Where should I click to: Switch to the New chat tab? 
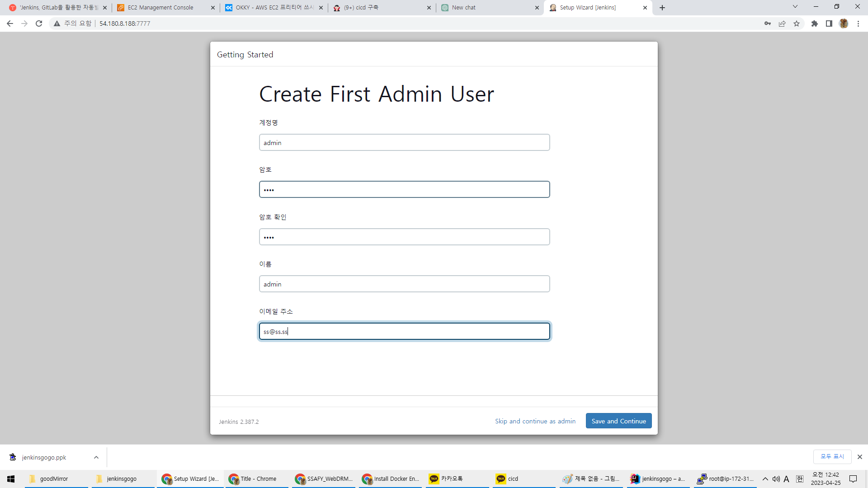(x=464, y=8)
